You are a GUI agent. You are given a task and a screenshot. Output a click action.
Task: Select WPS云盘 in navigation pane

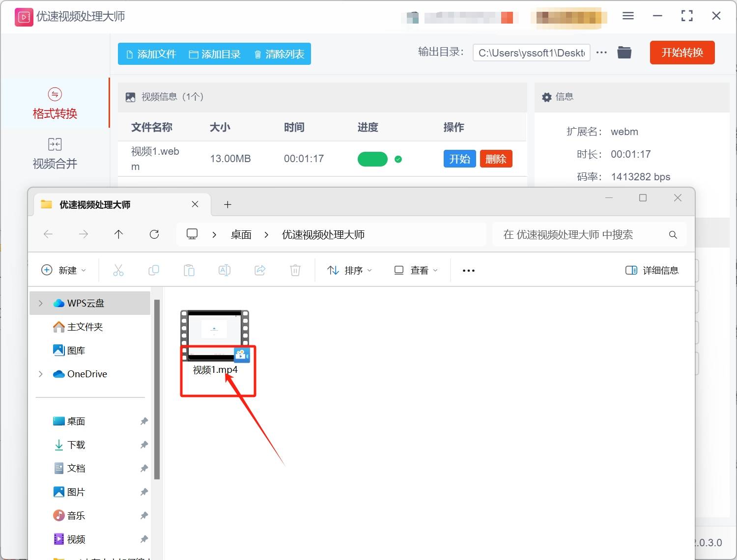90,303
